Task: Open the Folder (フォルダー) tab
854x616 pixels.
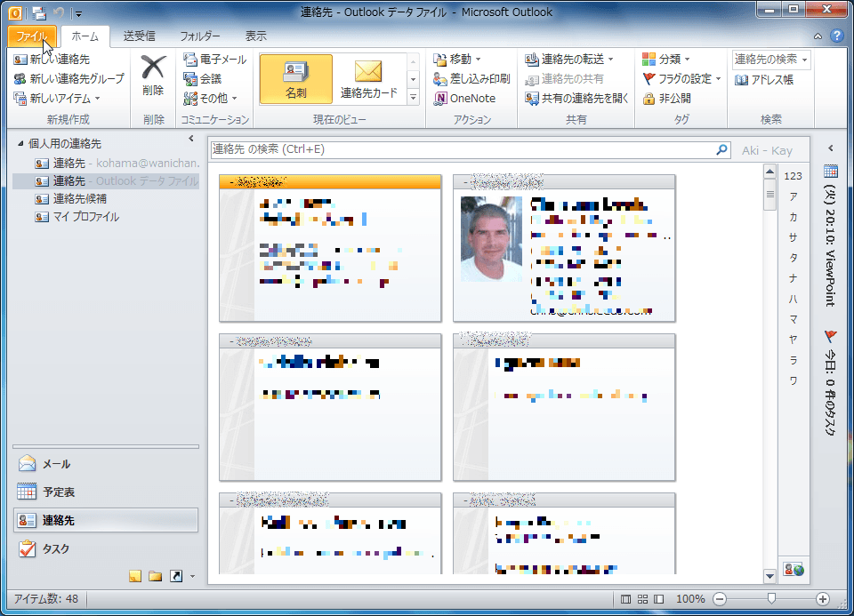Action: click(x=200, y=36)
